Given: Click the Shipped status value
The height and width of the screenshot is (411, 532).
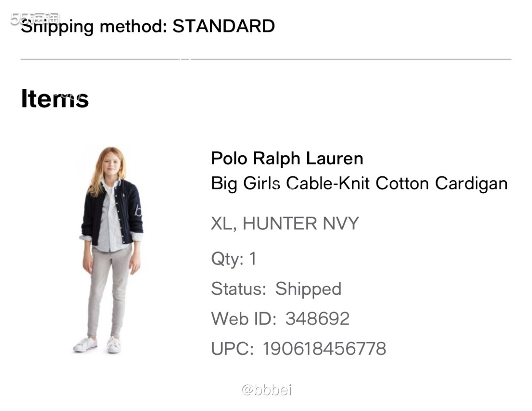Looking at the screenshot, I should (x=308, y=289).
